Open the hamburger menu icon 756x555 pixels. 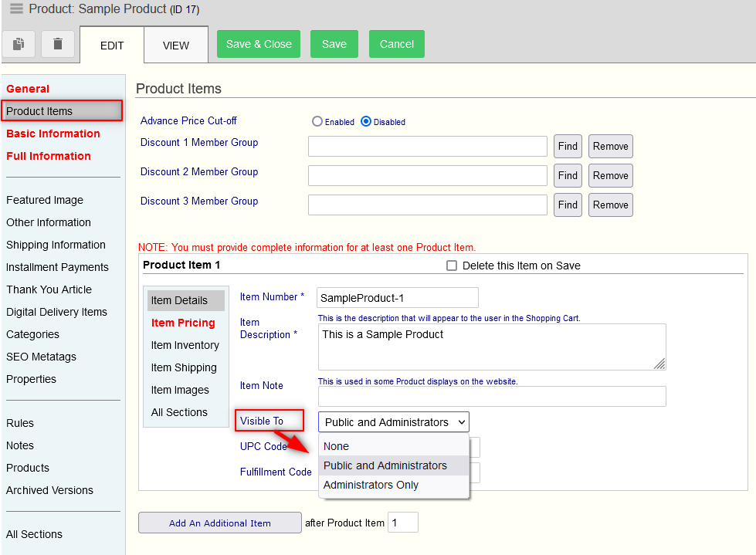point(16,8)
